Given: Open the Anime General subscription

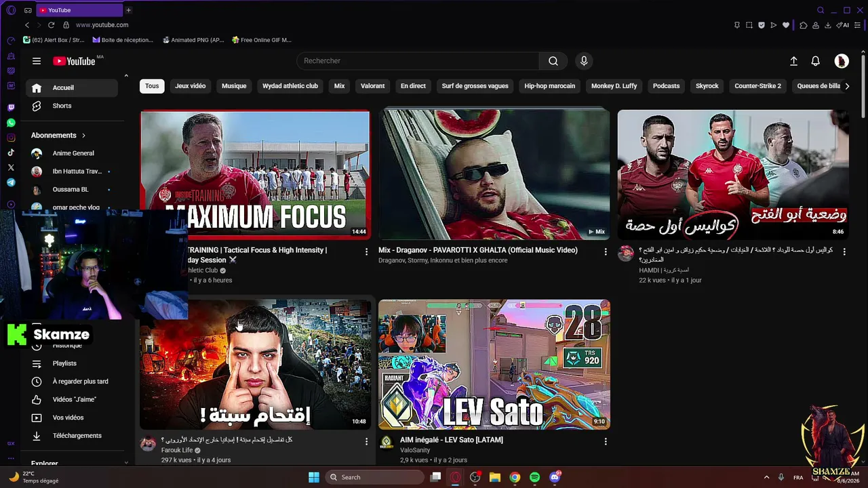Looking at the screenshot, I should pyautogui.click(x=72, y=153).
